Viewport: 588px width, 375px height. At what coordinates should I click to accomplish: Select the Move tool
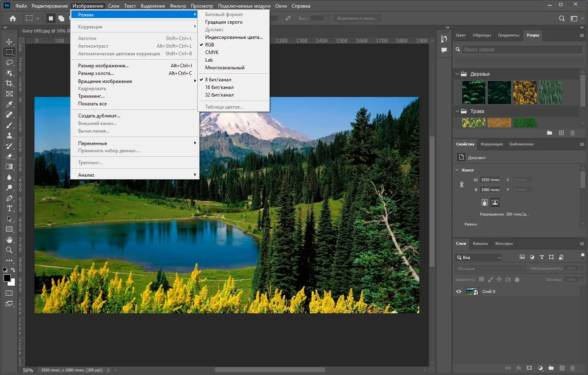tap(9, 42)
